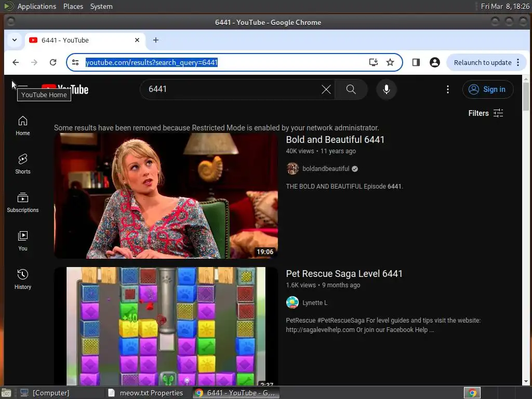Image resolution: width=532 pixels, height=399 pixels.
Task: Click the YouTube logo
Action: click(65, 89)
